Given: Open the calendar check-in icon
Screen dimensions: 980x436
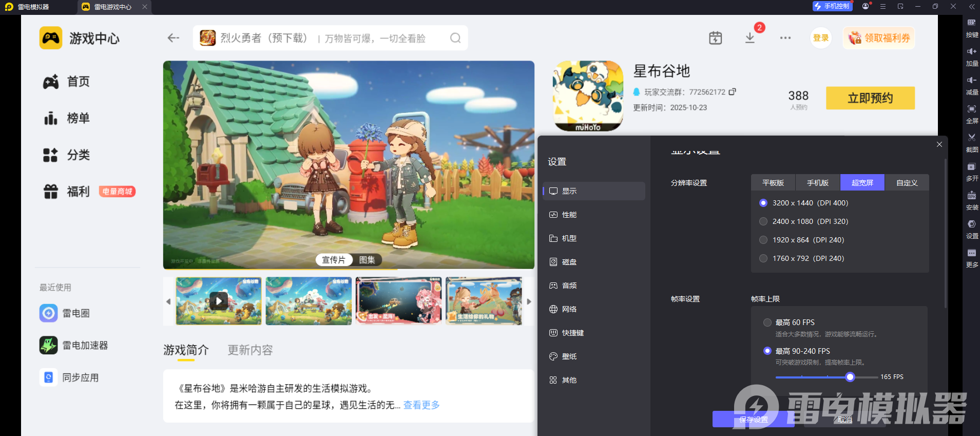Looking at the screenshot, I should [x=715, y=38].
